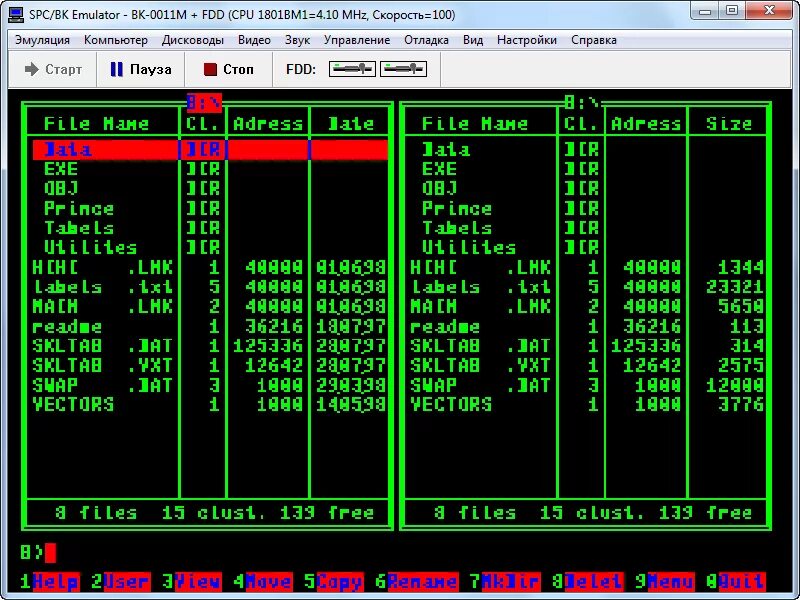This screenshot has width=800, height=600.
Task: Click the 6 Rename function key label
Action: pyautogui.click(x=417, y=581)
